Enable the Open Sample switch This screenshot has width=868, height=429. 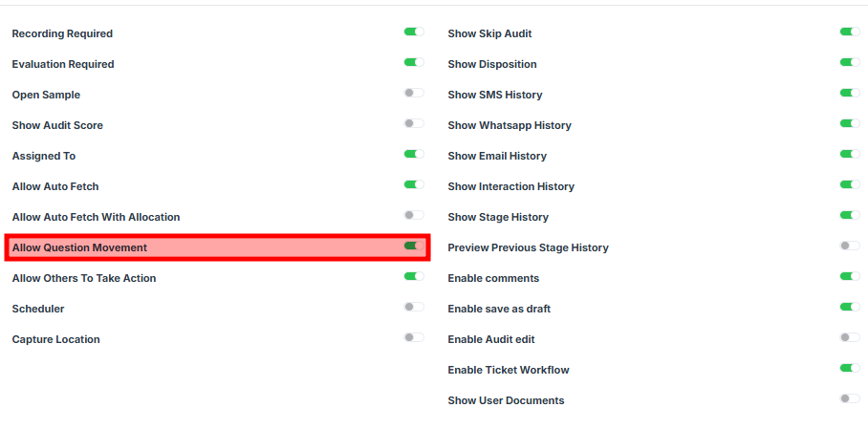pos(414,93)
